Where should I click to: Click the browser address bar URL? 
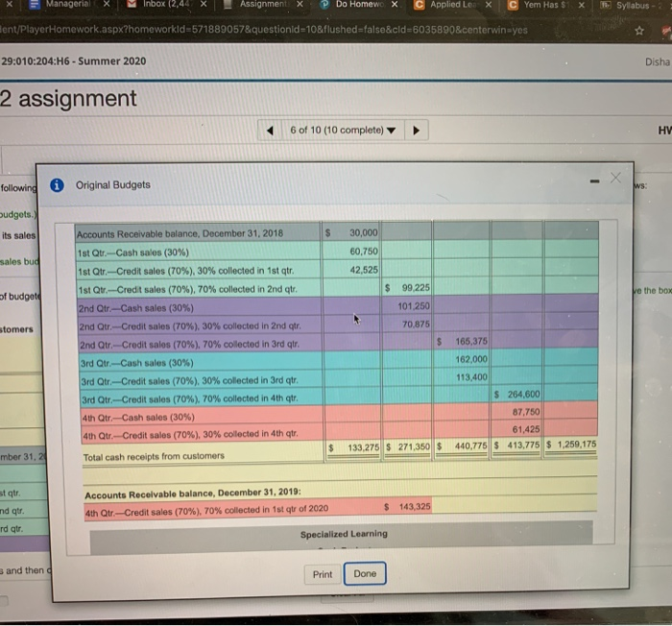point(264,30)
